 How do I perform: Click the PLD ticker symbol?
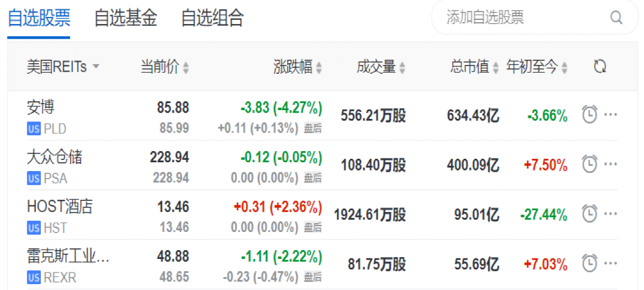[x=55, y=129]
